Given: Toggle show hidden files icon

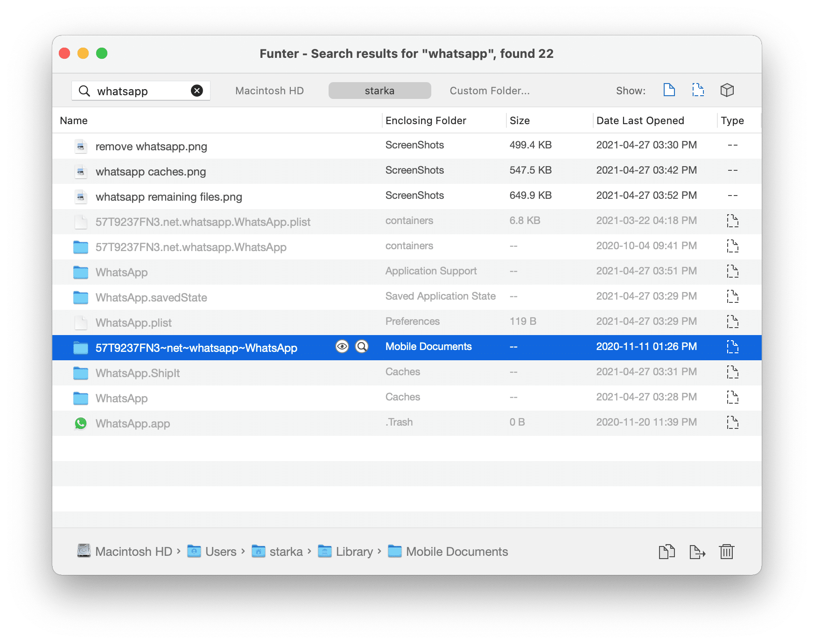Looking at the screenshot, I should 698,90.
